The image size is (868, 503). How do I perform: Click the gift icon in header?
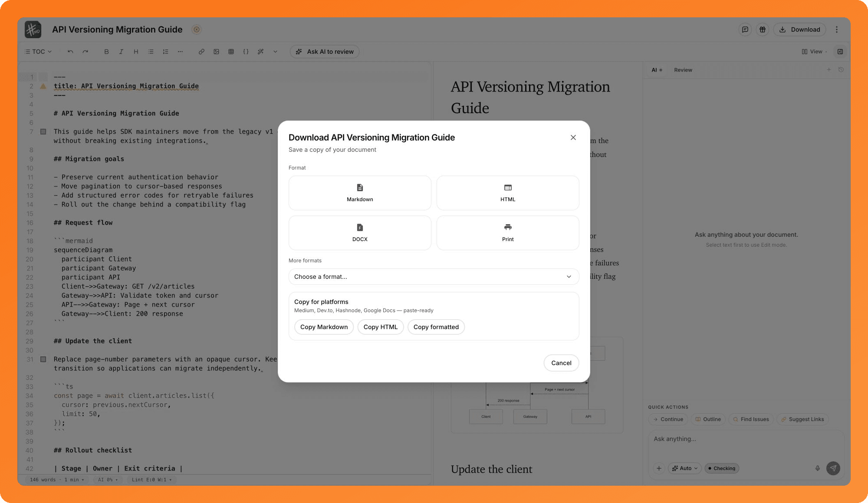click(x=763, y=29)
